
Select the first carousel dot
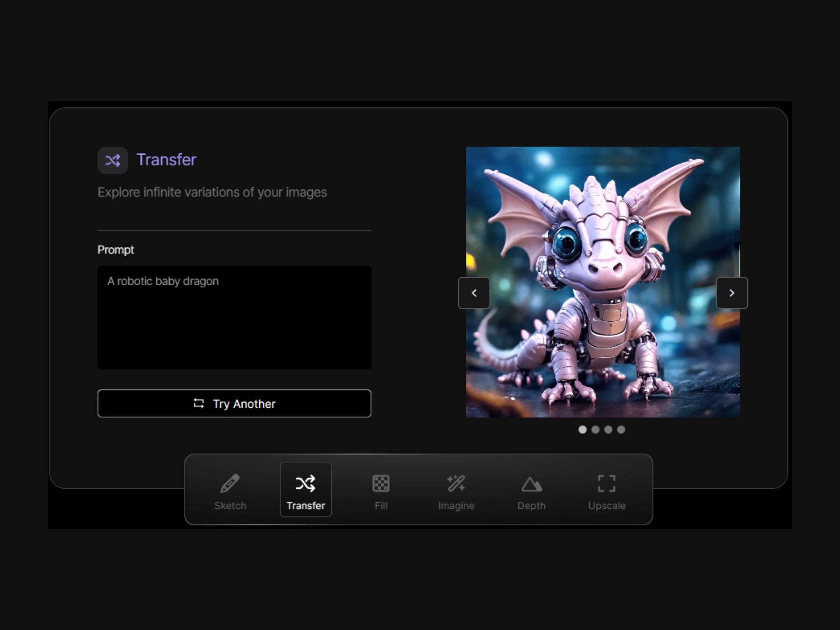(x=583, y=429)
